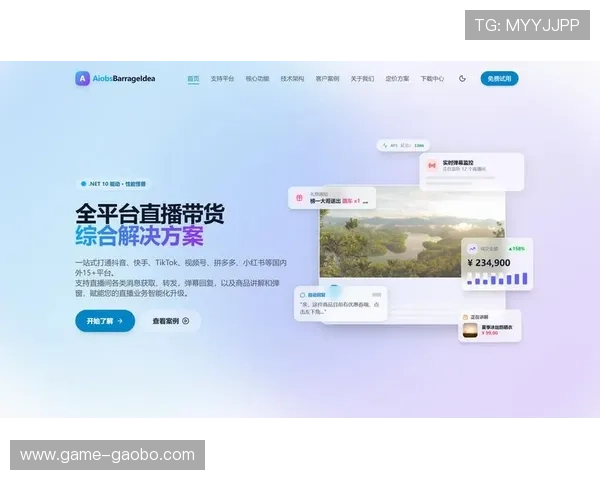600x480 pixels.
Task: Open the 技术架构 nav item
Action: (292, 79)
